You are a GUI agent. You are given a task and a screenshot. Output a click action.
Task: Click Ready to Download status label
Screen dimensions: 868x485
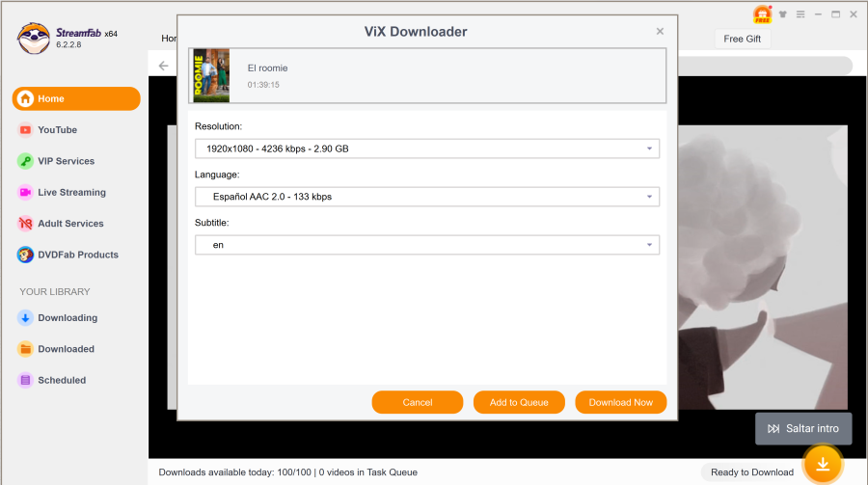pyautogui.click(x=751, y=472)
